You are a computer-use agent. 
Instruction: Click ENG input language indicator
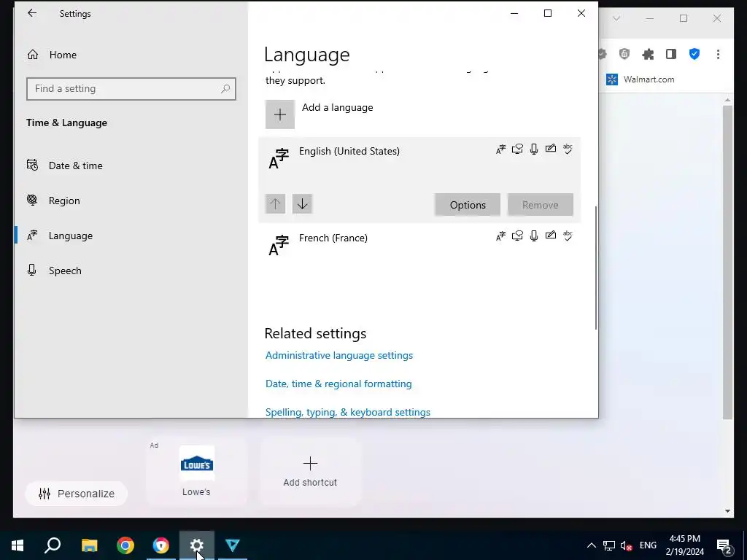648,545
